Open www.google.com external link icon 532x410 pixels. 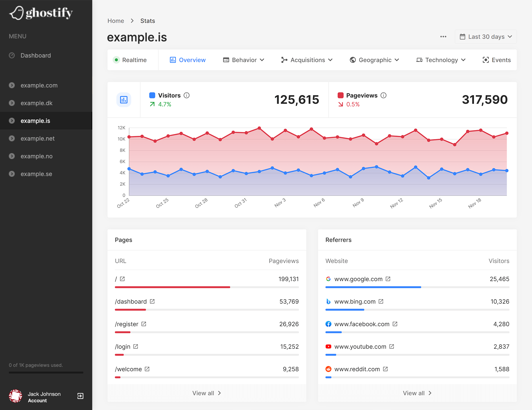[x=388, y=279]
